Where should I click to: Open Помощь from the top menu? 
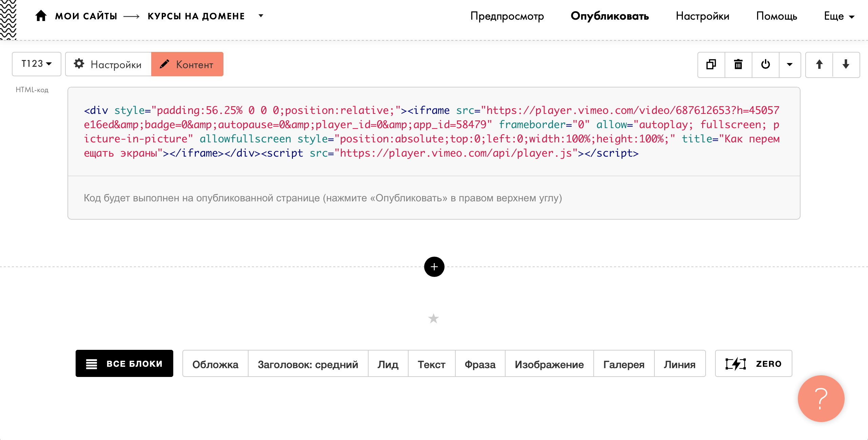[x=776, y=16]
